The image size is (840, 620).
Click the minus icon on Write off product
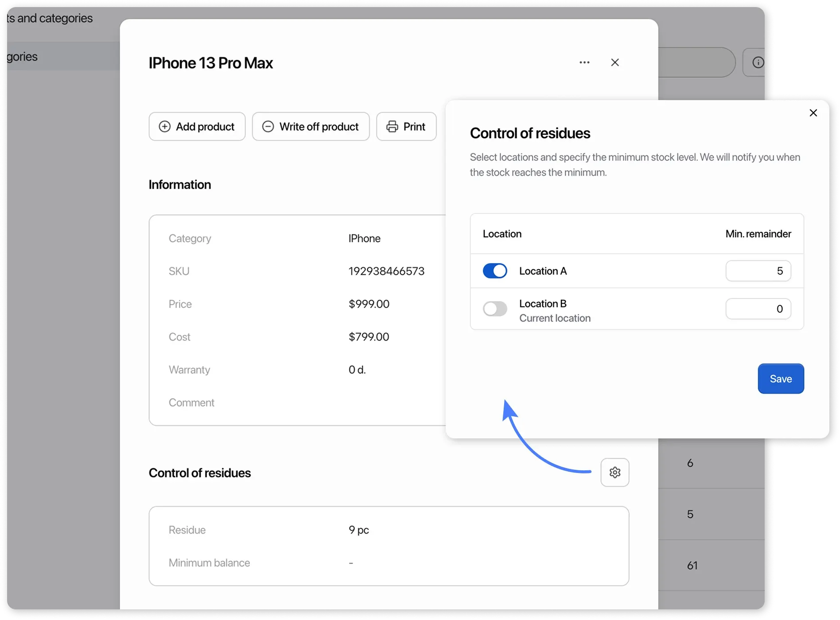point(268,126)
